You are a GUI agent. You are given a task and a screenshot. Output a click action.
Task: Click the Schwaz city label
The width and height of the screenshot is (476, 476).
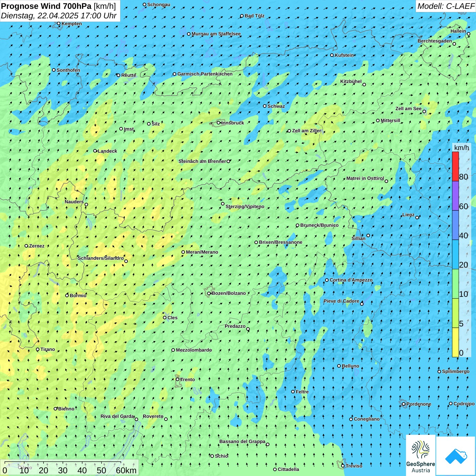pyautogui.click(x=276, y=106)
